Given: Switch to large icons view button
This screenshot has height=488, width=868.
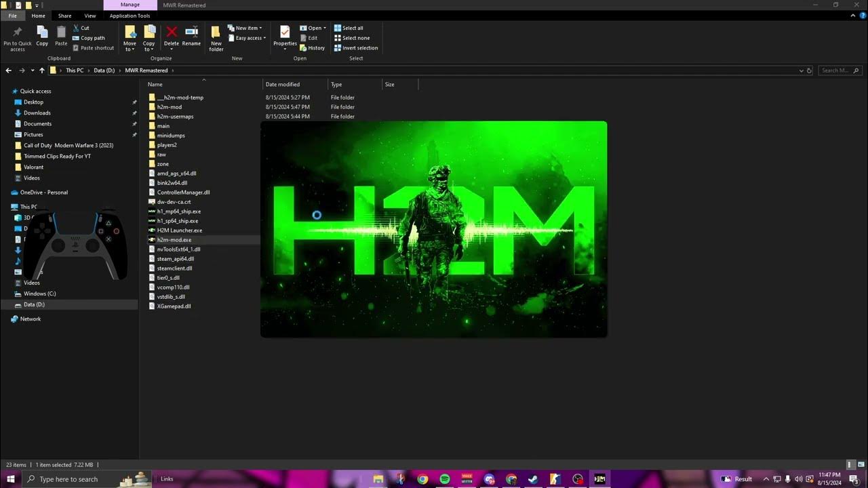Looking at the screenshot, I should tap(860, 465).
